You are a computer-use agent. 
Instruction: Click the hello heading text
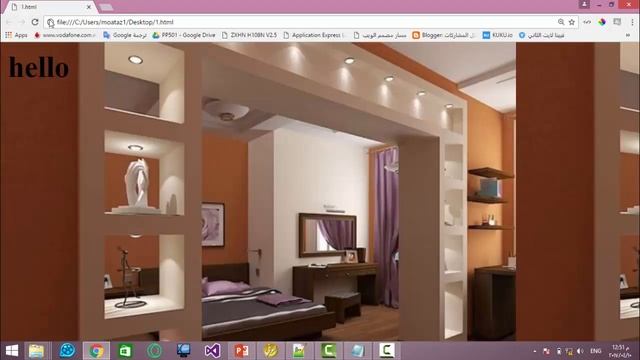[39, 67]
